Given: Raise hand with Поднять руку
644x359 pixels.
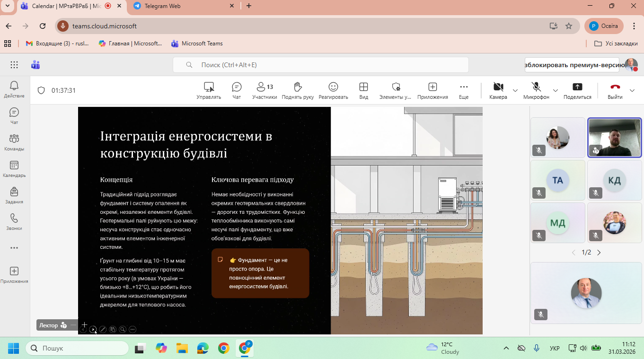Looking at the screenshot, I should 298,90.
